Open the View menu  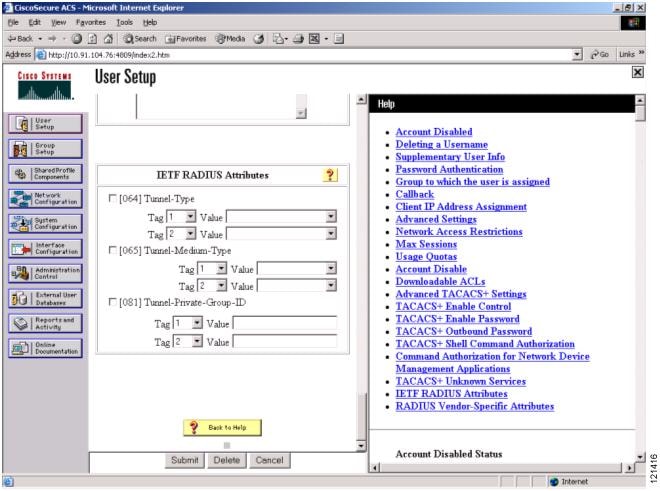click(x=59, y=22)
